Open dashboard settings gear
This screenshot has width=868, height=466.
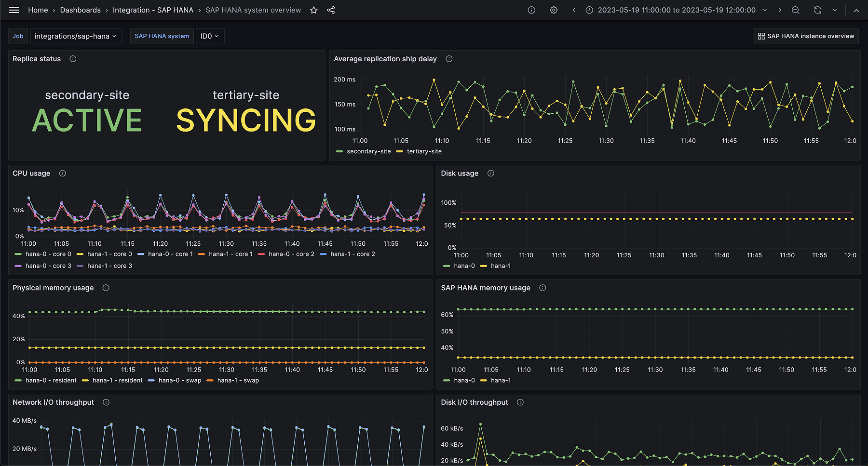[x=553, y=10]
